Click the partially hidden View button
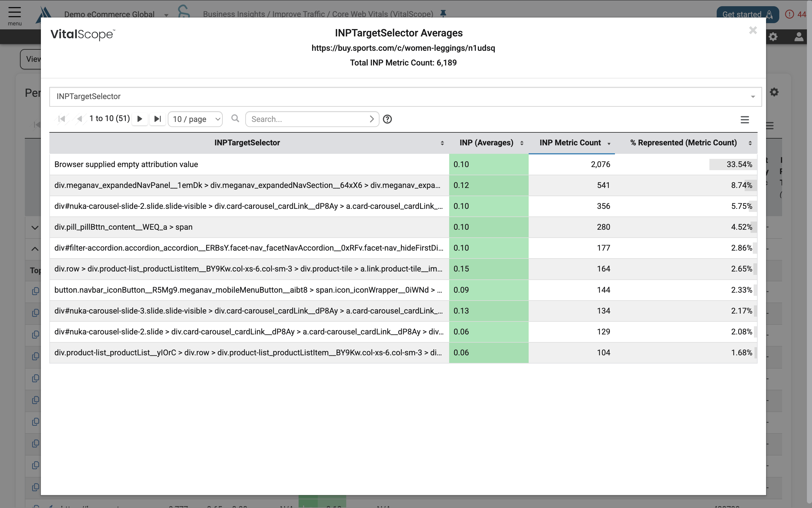 pyautogui.click(x=31, y=59)
